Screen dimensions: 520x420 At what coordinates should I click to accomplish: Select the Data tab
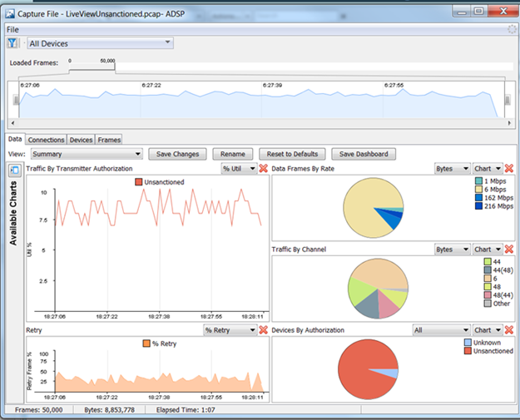pos(15,139)
